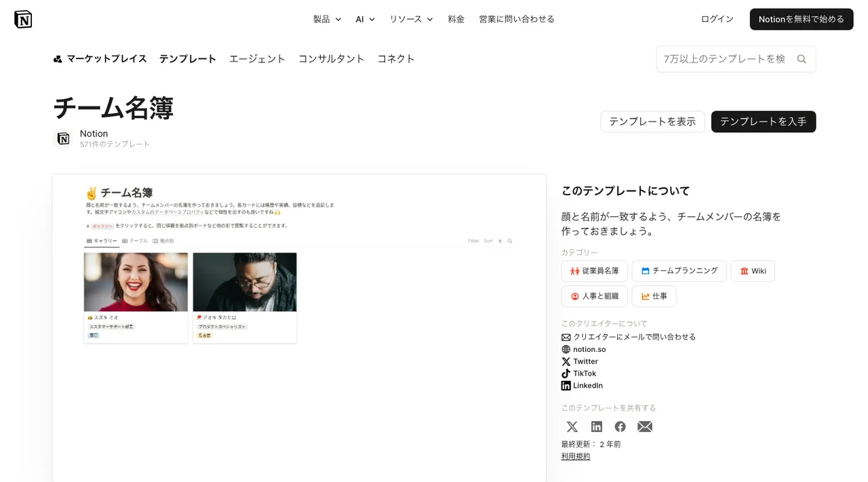868x482 pixels.
Task: Expand the AI dropdown menu
Action: point(366,19)
